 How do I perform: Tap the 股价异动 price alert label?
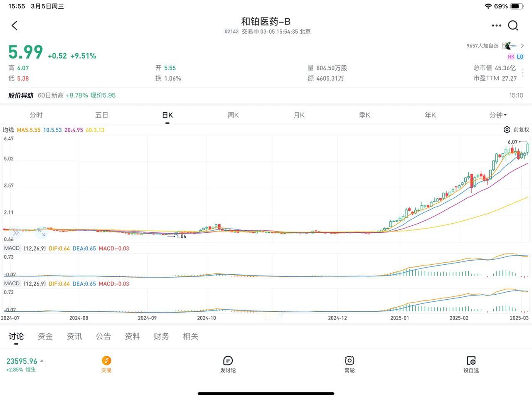point(21,95)
